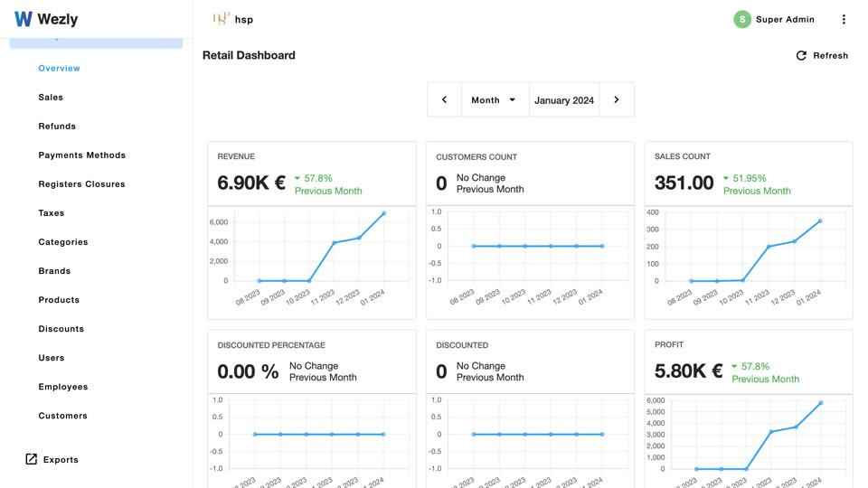Click the Exports external-link icon
The image size is (868, 488).
[32, 459]
